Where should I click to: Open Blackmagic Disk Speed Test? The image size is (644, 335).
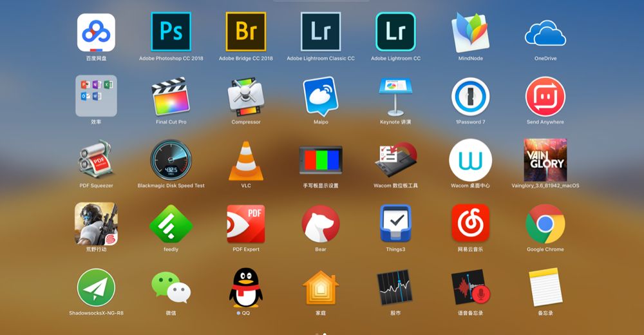tap(171, 160)
